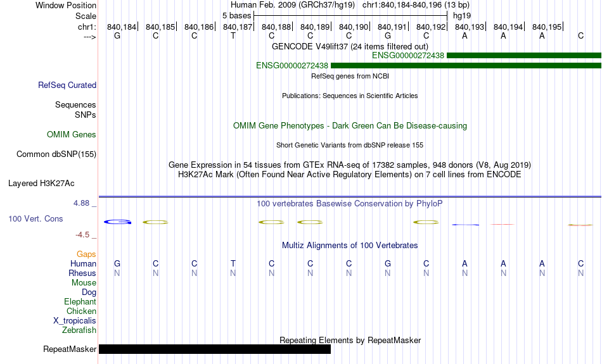Click the 840,195 position label
The width and height of the screenshot is (602, 364).
coord(547,27)
